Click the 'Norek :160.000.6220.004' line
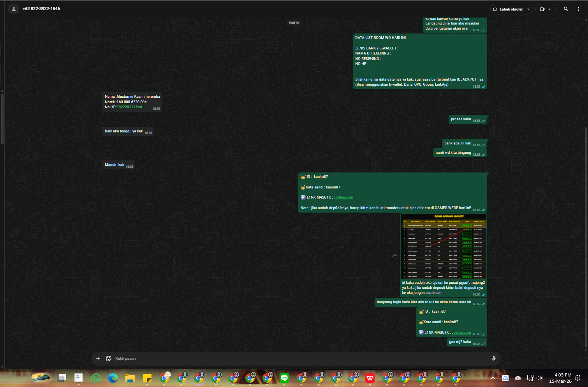The image size is (588, 387). tap(126, 102)
